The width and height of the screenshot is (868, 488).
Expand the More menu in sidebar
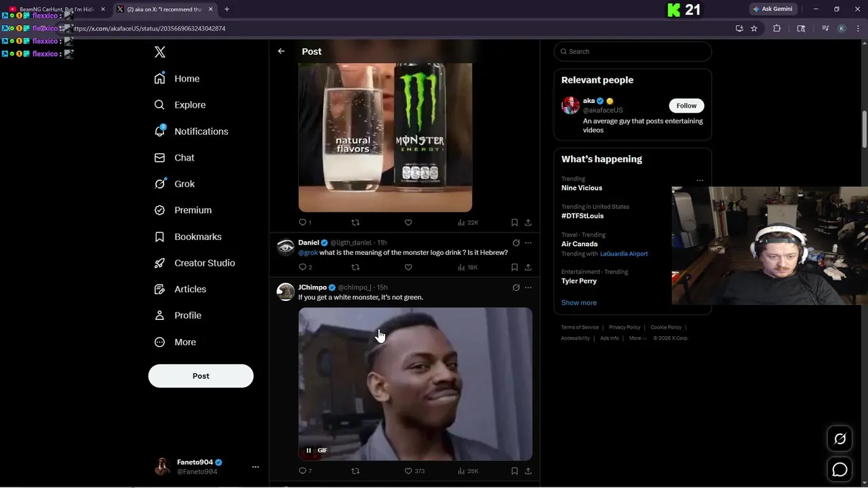pos(175,342)
